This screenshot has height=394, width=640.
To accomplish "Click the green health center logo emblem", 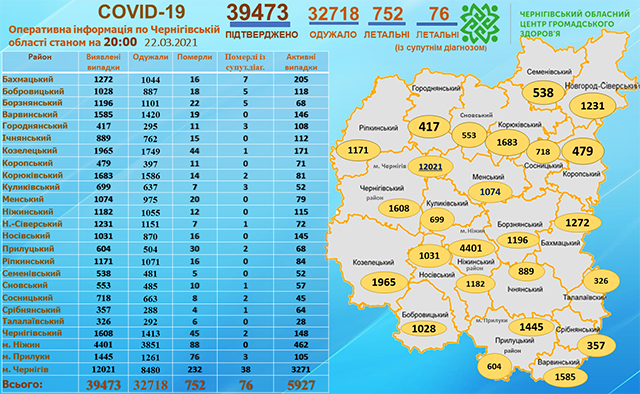I will tap(480, 24).
